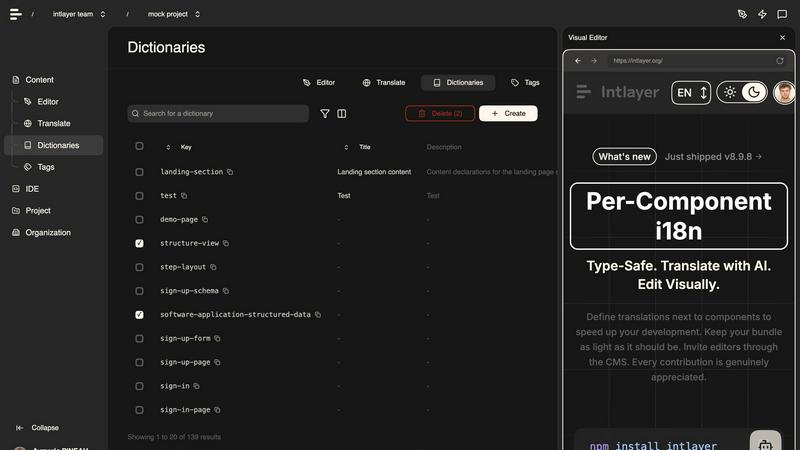
Task: Copy the step-layout key
Action: click(213, 267)
